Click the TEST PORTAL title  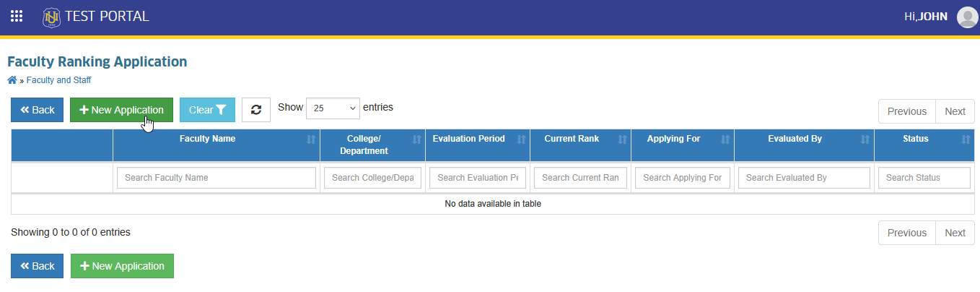tap(107, 16)
